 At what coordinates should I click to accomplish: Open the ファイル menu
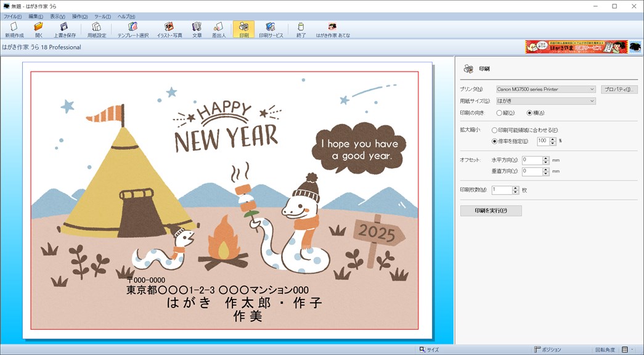click(x=12, y=17)
